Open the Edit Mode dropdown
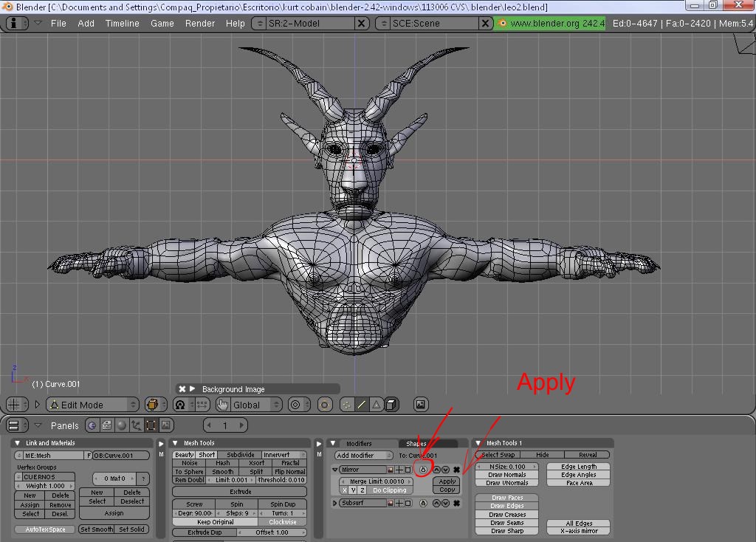 92,405
